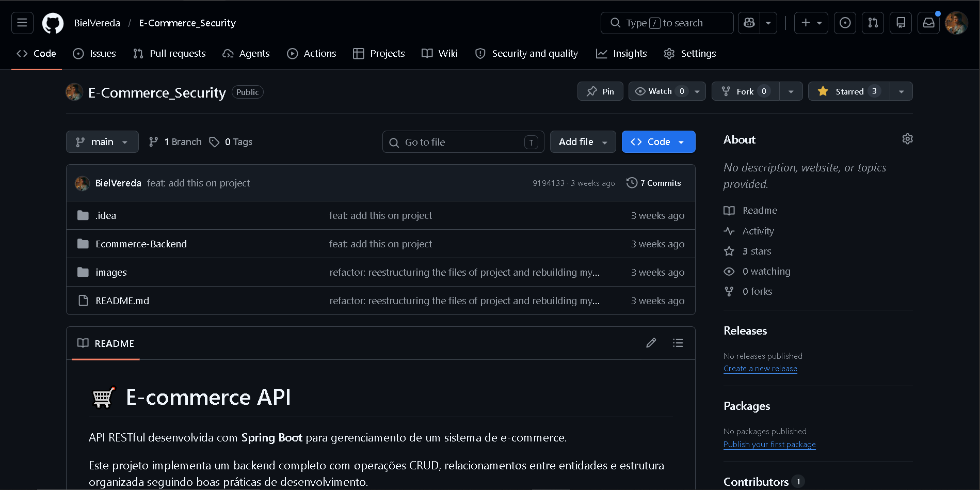Expand the Fork dropdown arrow
This screenshot has height=490, width=980.
click(791, 91)
